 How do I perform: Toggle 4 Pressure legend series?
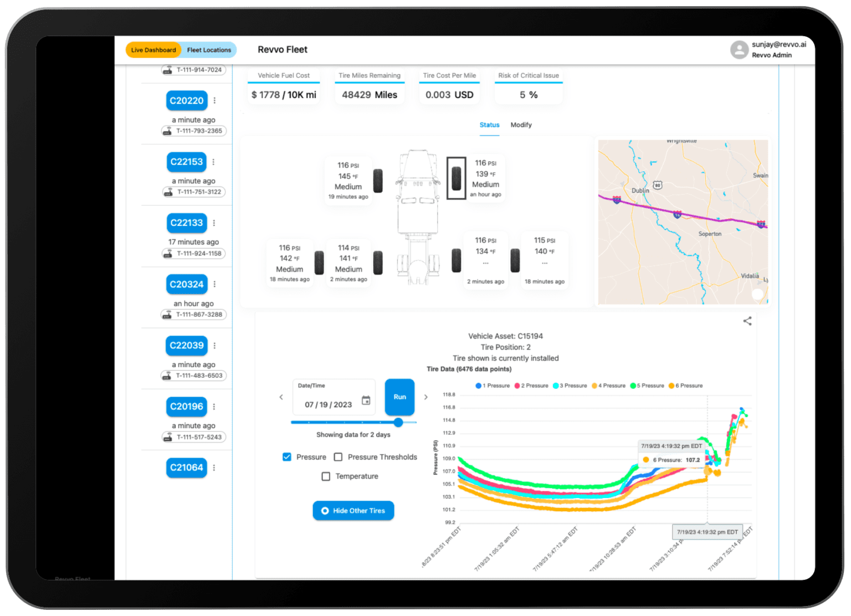click(x=608, y=386)
